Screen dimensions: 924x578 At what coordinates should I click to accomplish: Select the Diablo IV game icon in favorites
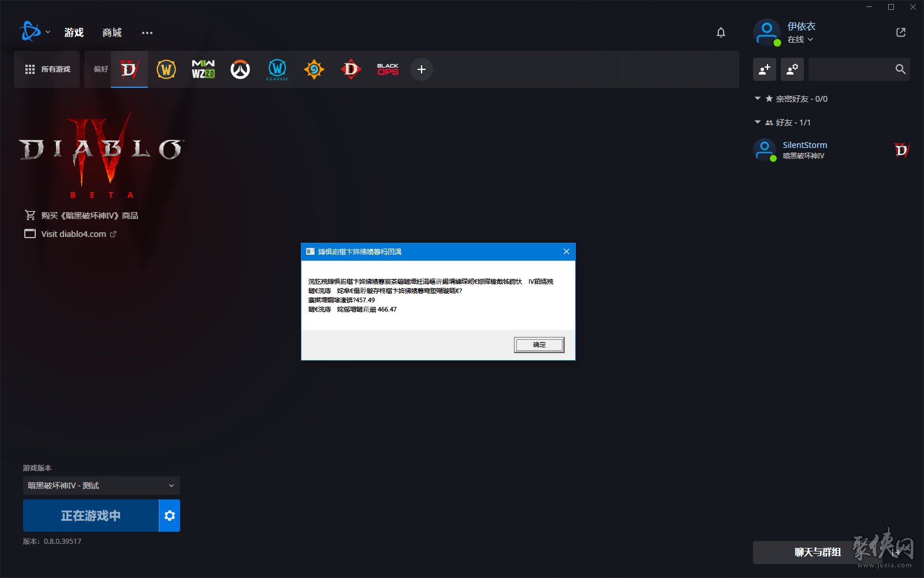coord(129,69)
